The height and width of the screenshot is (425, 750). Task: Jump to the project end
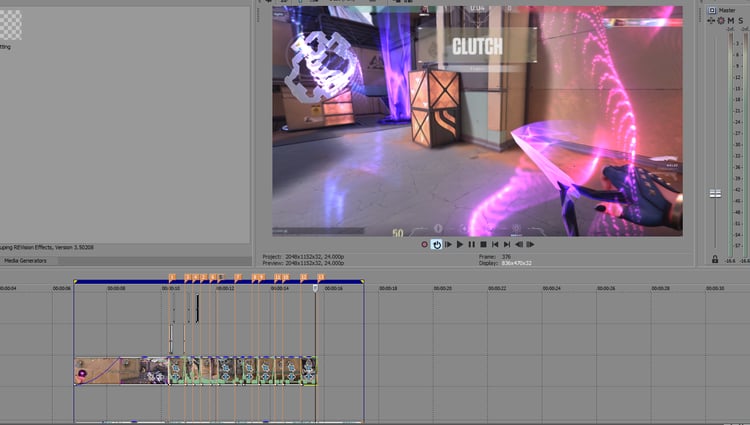(x=507, y=244)
